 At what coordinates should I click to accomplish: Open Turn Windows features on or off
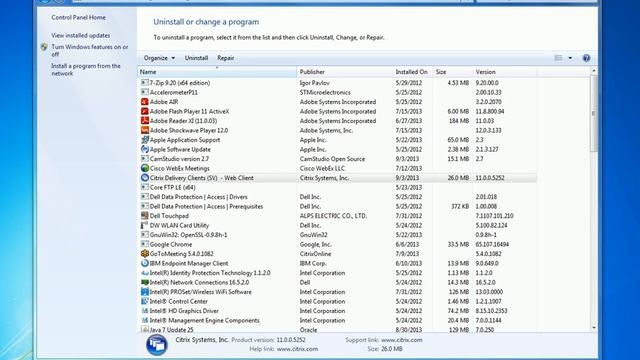89,51
